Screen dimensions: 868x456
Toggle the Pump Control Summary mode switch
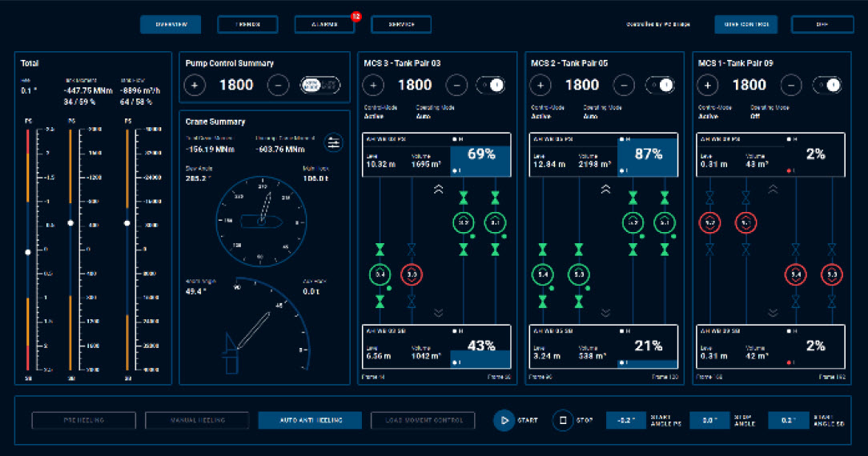pos(319,85)
